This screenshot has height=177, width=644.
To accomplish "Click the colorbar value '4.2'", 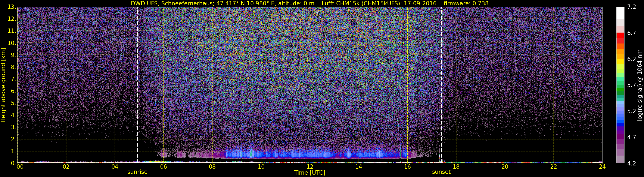I will coord(632,163).
